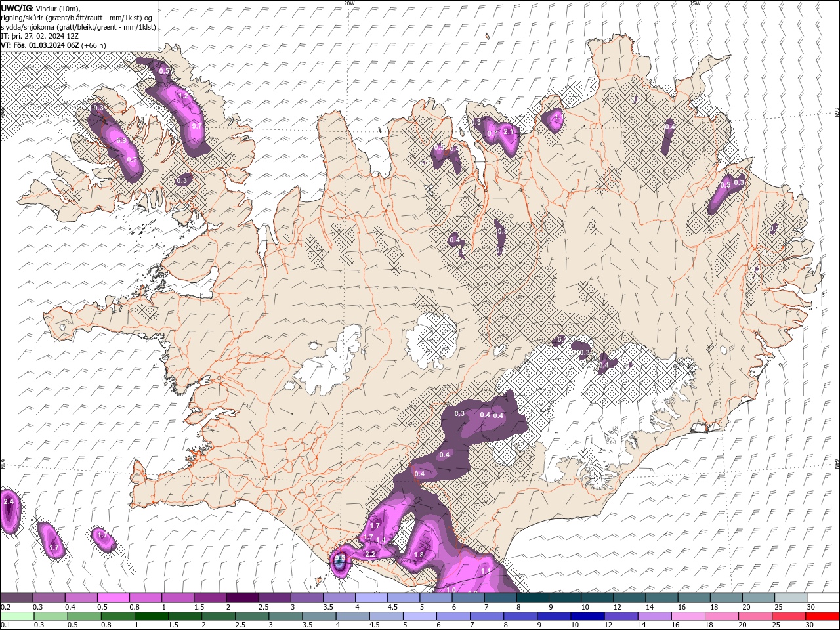Click the '0.1' label on the green rain scale
The height and width of the screenshot is (630, 840).
pyautogui.click(x=5, y=625)
